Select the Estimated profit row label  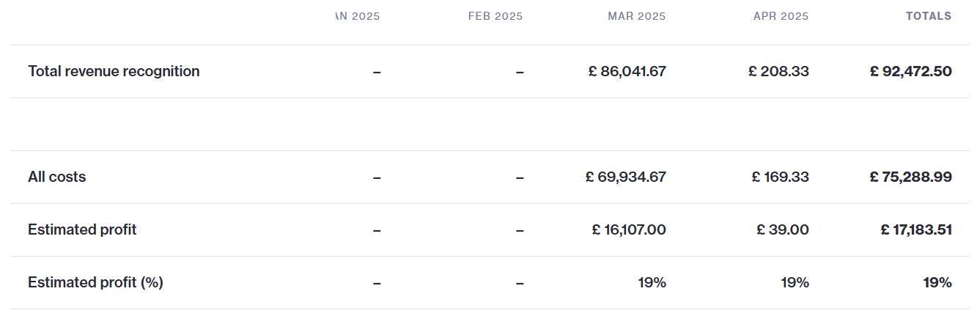82,229
